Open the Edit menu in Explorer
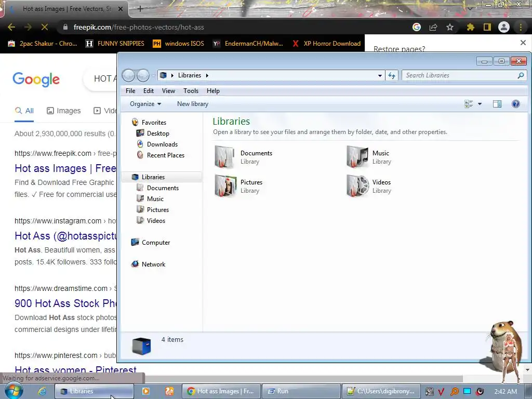532x399 pixels. coord(148,90)
